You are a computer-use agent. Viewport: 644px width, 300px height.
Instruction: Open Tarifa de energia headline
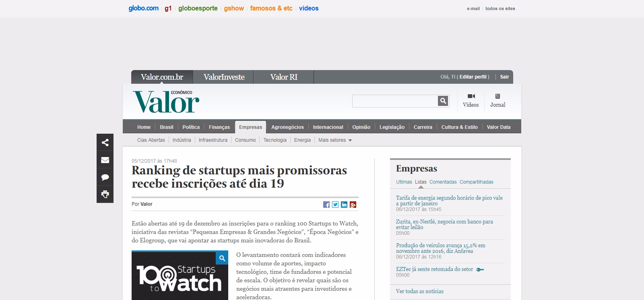pos(449,201)
